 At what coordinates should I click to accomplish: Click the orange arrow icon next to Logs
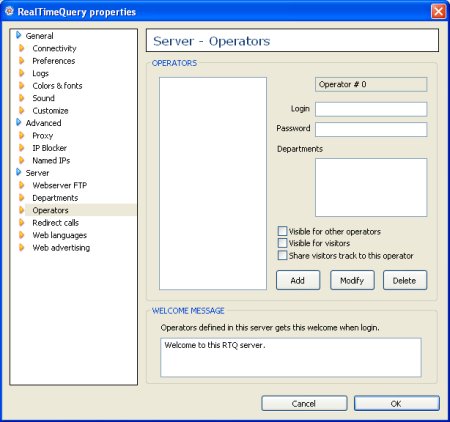[22, 73]
